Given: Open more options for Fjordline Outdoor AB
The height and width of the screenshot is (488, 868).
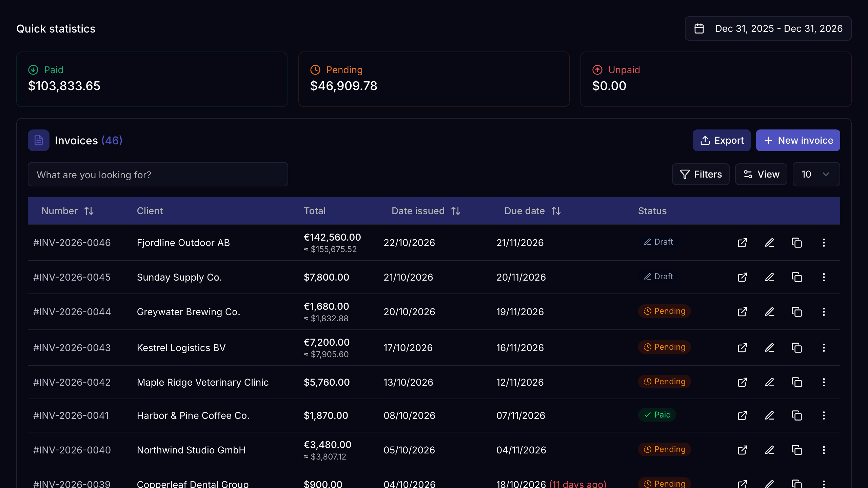Looking at the screenshot, I should point(824,243).
